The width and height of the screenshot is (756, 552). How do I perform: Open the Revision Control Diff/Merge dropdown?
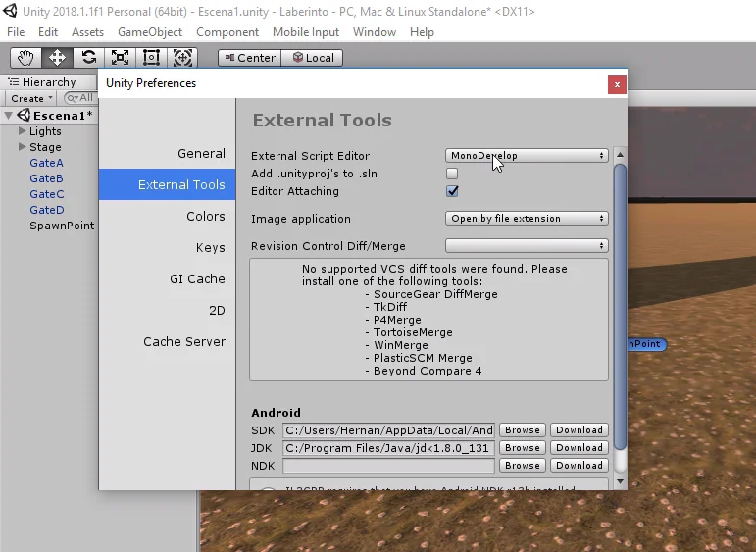(527, 246)
